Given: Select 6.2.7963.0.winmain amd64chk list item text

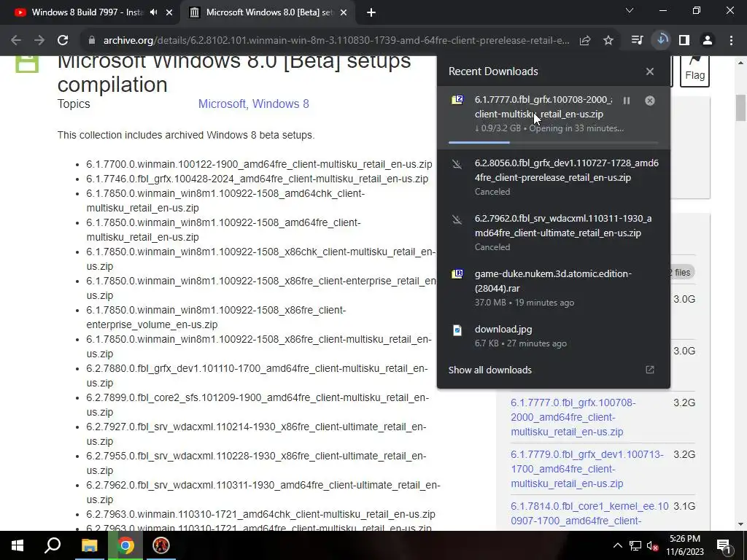Looking at the screenshot, I should pos(260,514).
